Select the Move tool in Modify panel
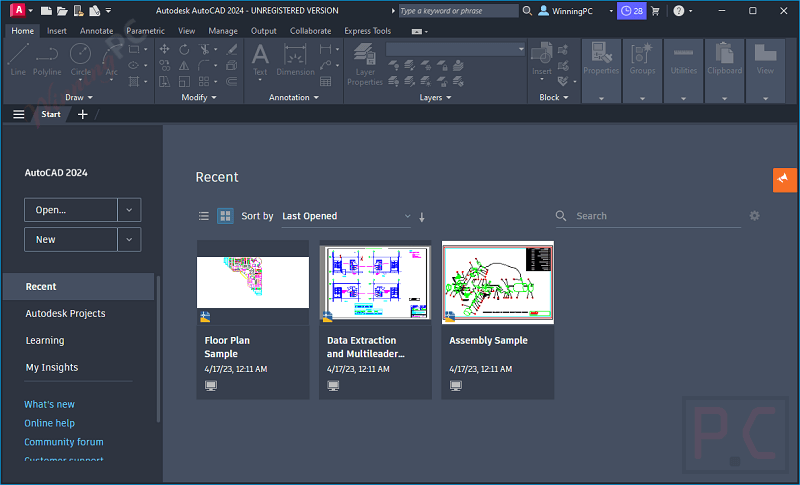The width and height of the screenshot is (800, 485). coord(164,49)
